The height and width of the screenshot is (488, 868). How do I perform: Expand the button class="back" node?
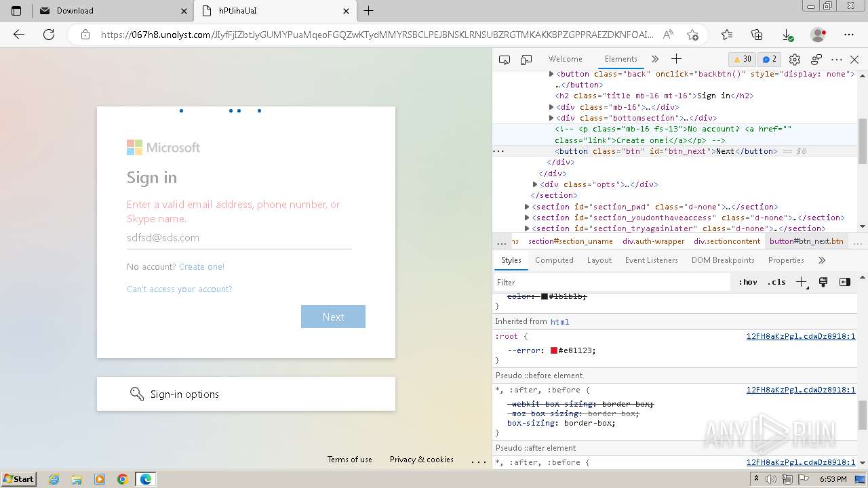[551, 74]
